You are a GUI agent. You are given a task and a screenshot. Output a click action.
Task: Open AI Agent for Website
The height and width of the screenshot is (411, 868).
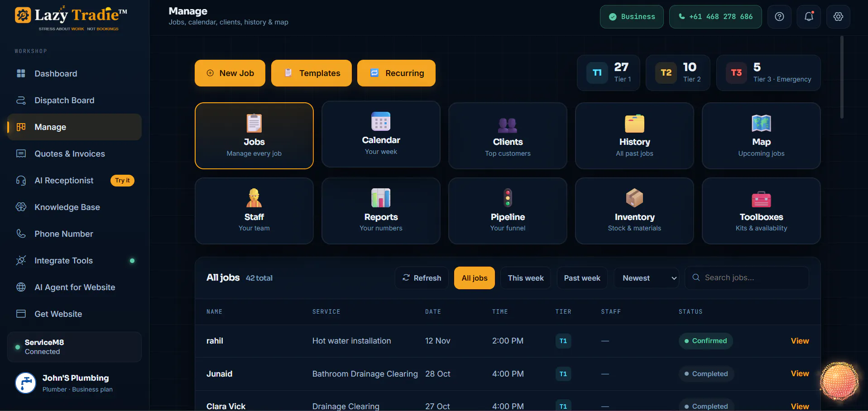(74, 287)
